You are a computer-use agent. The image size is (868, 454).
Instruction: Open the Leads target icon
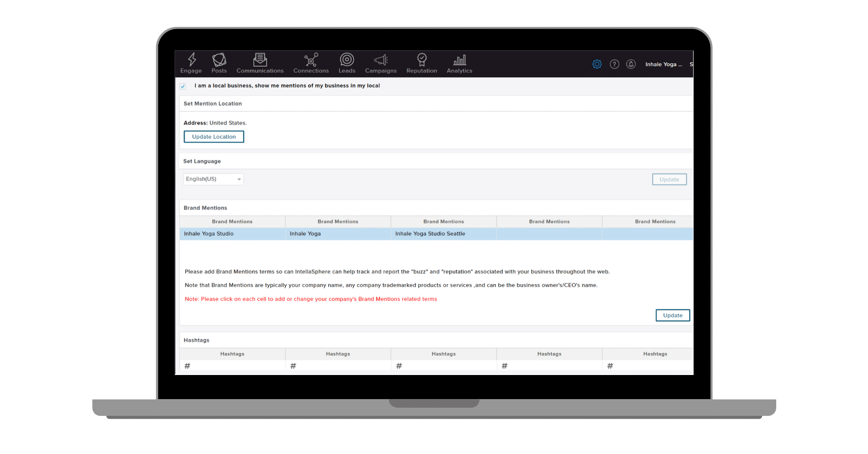pyautogui.click(x=347, y=60)
